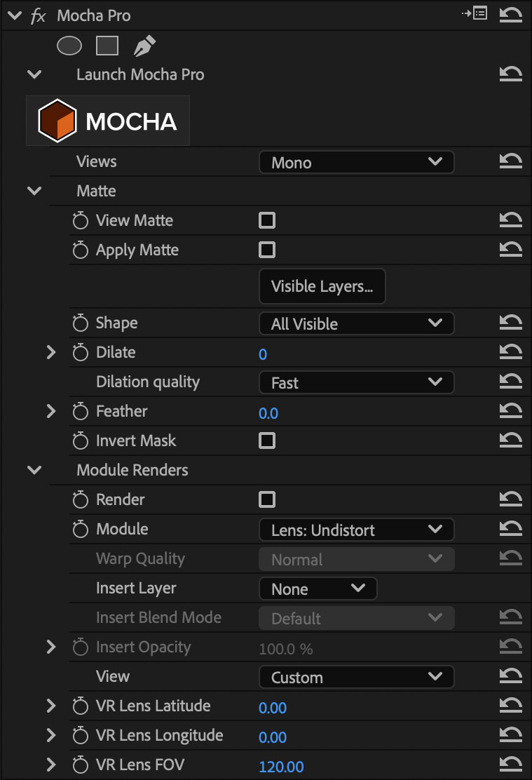Open the Module dropdown showing Lens: Undistort

(x=356, y=530)
